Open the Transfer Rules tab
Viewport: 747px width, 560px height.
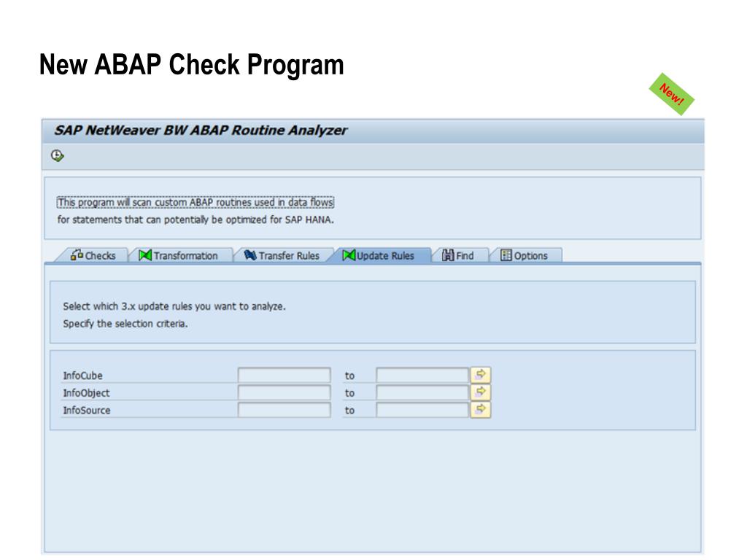tap(282, 255)
